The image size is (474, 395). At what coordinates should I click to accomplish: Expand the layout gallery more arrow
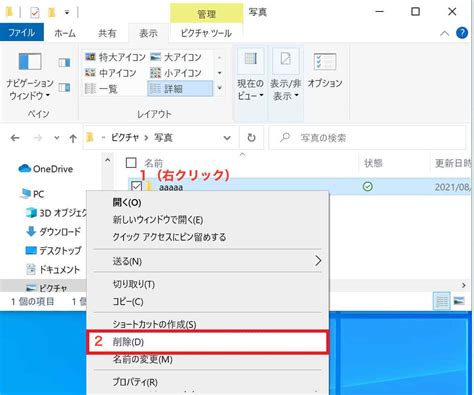tap(220, 88)
